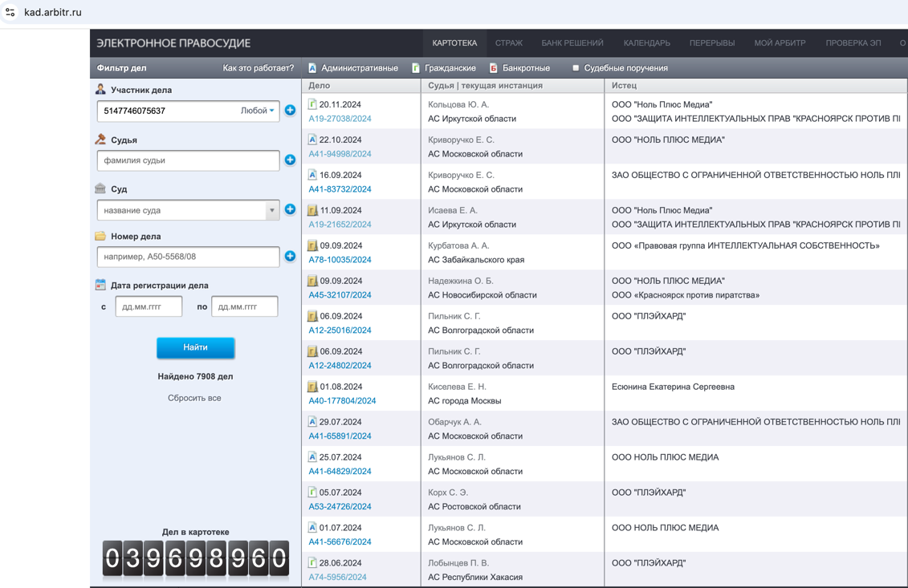This screenshot has height=588, width=908.
Task: Click case type icon for А19-21652/2024
Action: [x=313, y=210]
